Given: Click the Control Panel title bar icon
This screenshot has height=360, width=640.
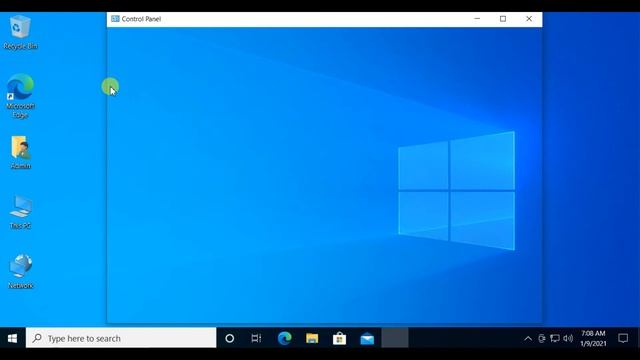Looking at the screenshot, I should pyautogui.click(x=115, y=19).
